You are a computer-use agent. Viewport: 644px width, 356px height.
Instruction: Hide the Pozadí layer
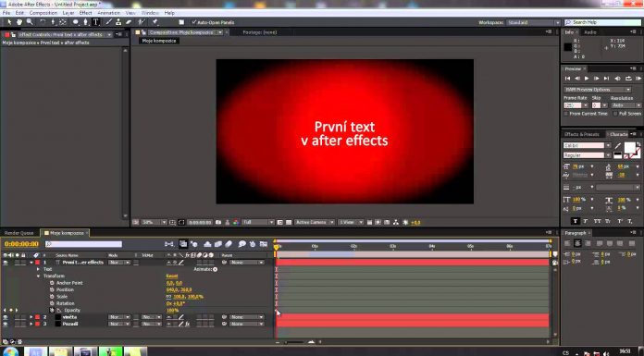[6, 324]
